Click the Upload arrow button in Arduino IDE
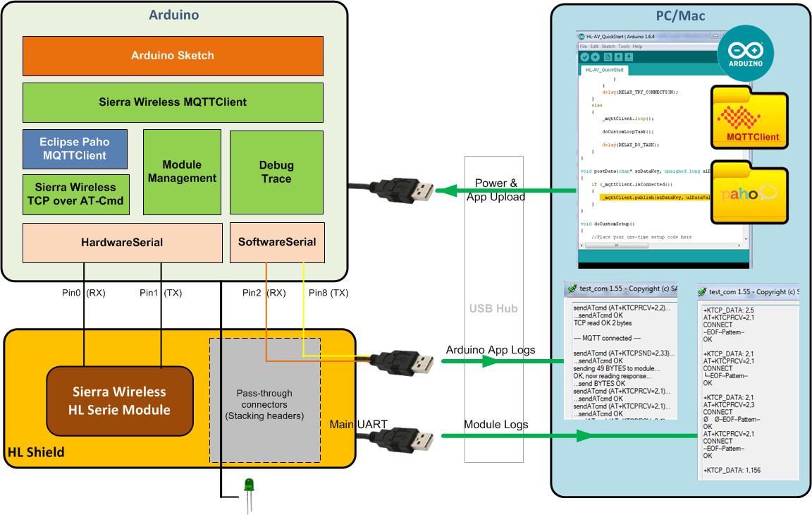Image resolution: width=812 pixels, height=515 pixels. point(595,57)
